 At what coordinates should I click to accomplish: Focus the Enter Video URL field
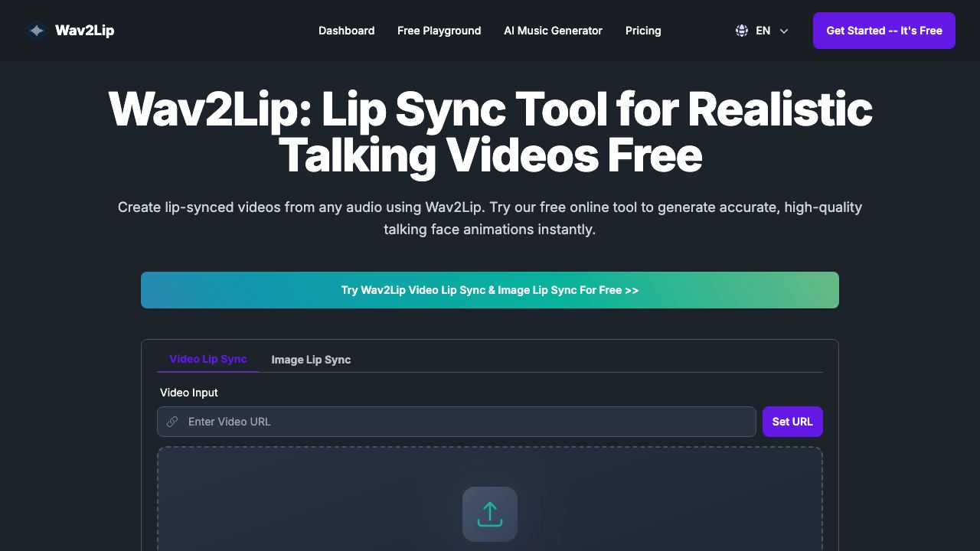tap(456, 422)
